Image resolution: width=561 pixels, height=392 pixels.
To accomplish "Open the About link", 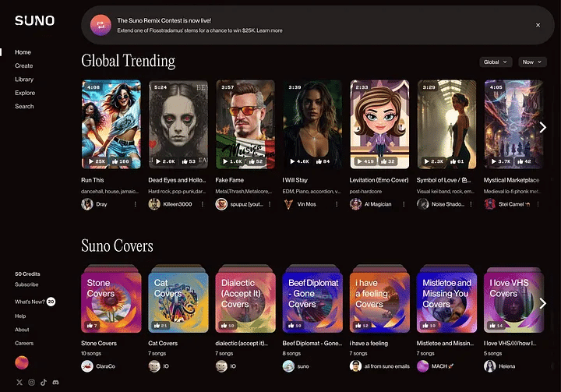I will (x=22, y=330).
